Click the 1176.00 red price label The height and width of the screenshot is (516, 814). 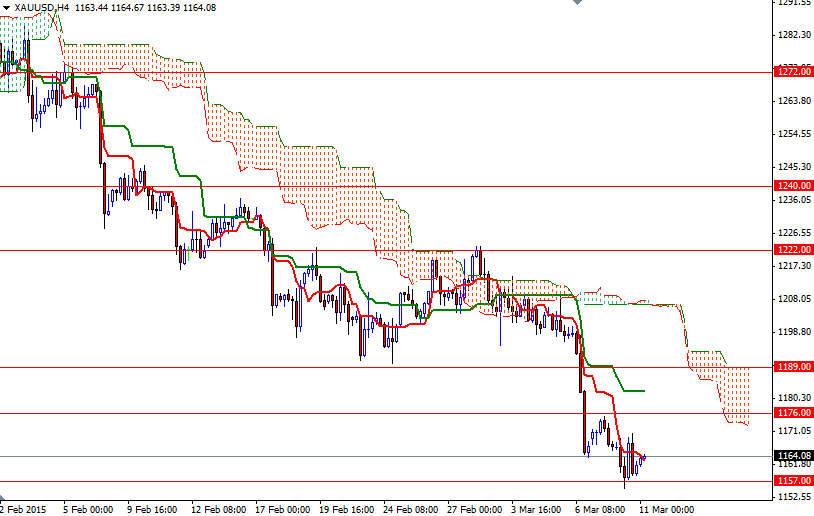pos(793,413)
